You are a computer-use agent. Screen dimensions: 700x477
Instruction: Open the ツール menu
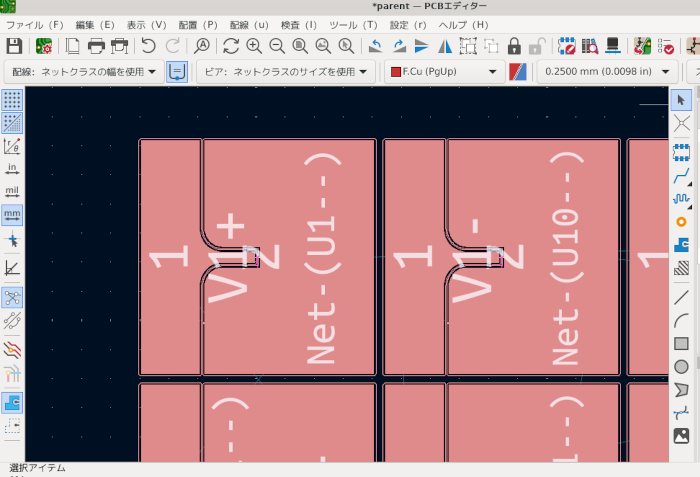[x=353, y=25]
